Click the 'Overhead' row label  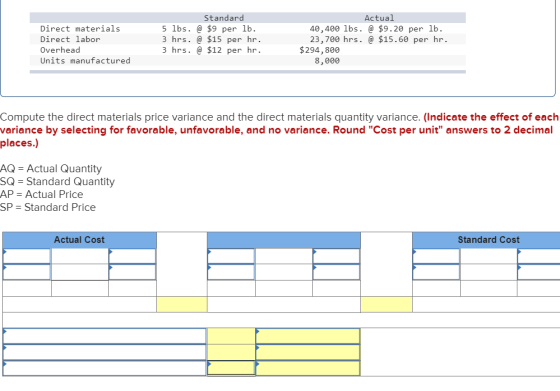(x=60, y=50)
